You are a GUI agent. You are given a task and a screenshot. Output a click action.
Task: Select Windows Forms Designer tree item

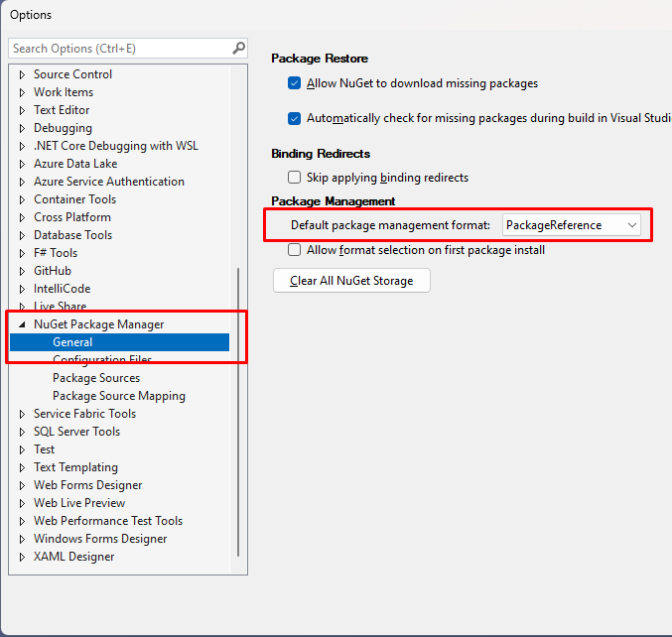(x=100, y=539)
